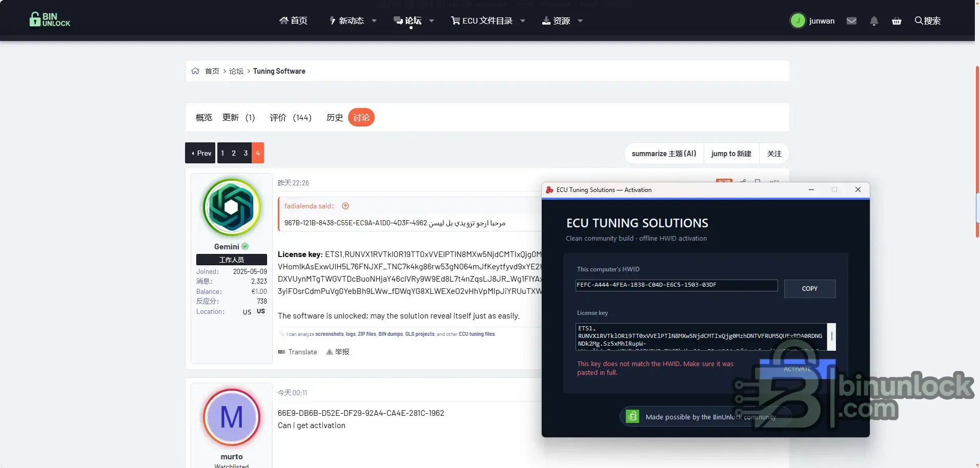Switch to the 历史 tab
The image size is (980, 468).
[335, 118]
